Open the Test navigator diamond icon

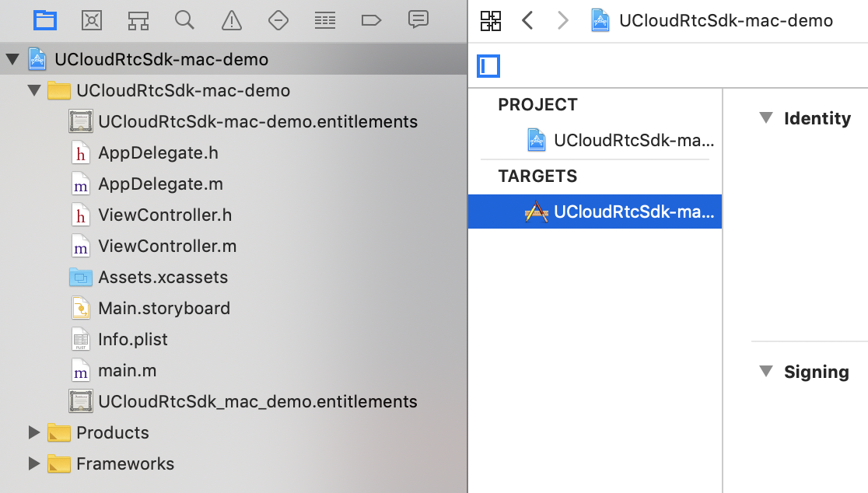click(x=278, y=20)
